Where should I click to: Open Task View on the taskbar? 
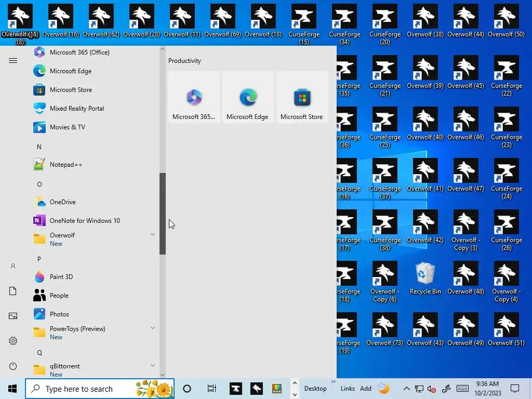coord(212,389)
